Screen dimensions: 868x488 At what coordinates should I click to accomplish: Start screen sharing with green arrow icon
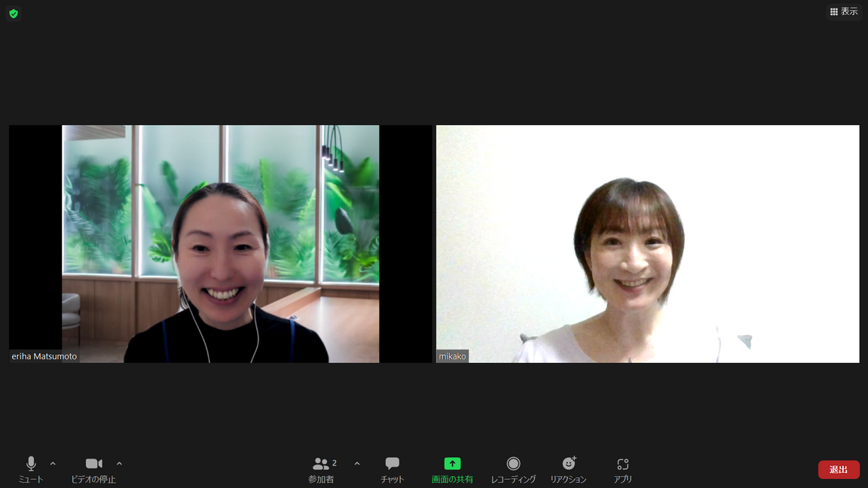point(452,464)
